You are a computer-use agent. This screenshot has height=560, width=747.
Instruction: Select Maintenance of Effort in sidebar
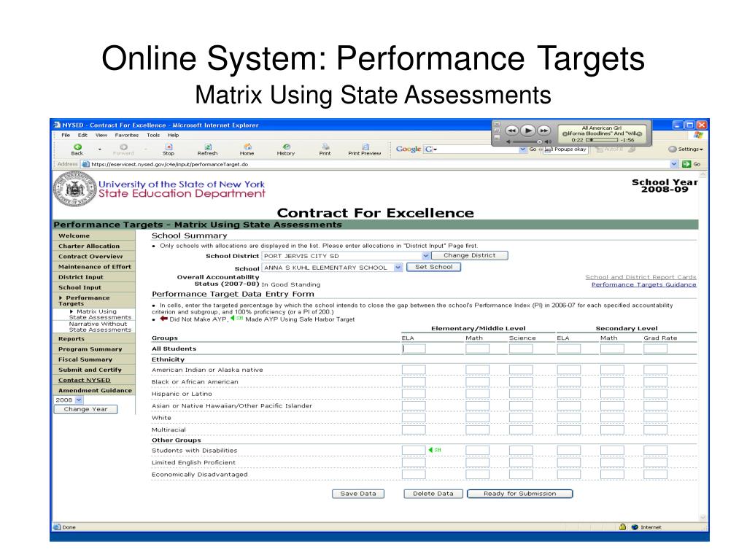click(x=94, y=267)
